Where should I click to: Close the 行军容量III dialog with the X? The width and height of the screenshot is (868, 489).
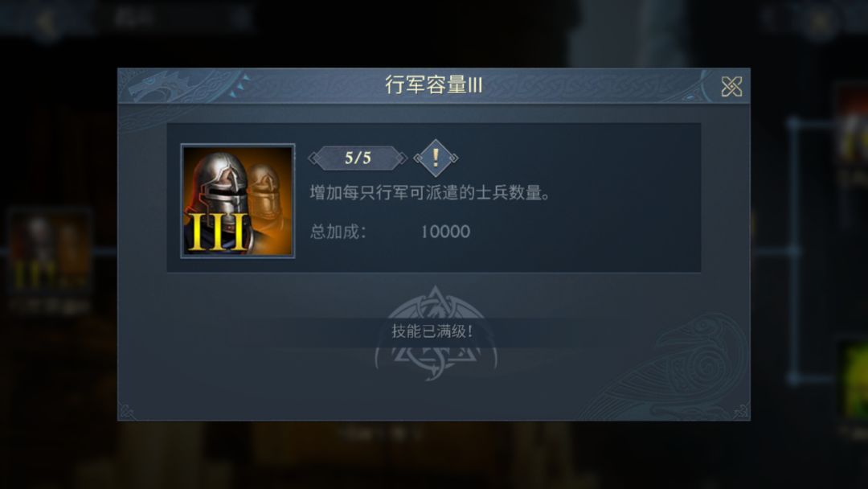731,86
